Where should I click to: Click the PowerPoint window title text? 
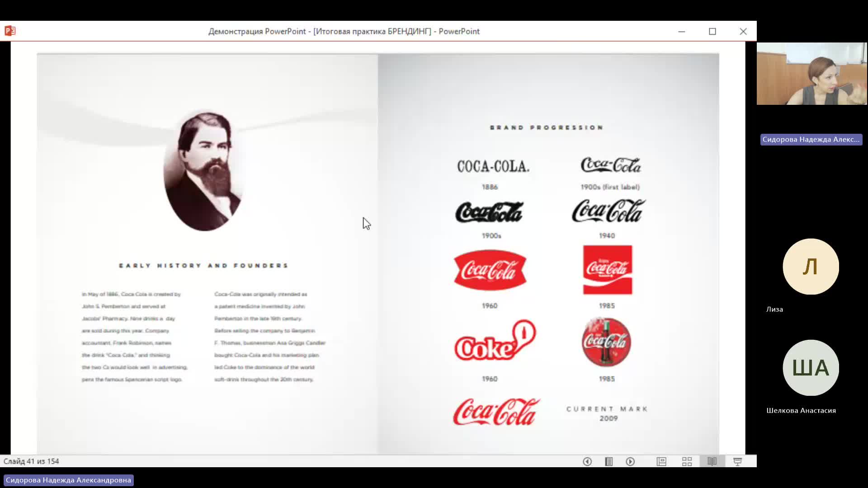tap(344, 31)
